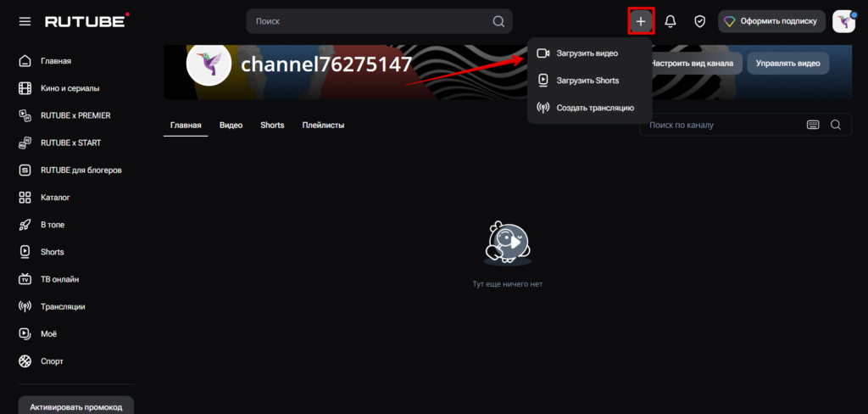Choose Создать трансляцию menu entry
Screen dimensions: 868x414
point(590,108)
